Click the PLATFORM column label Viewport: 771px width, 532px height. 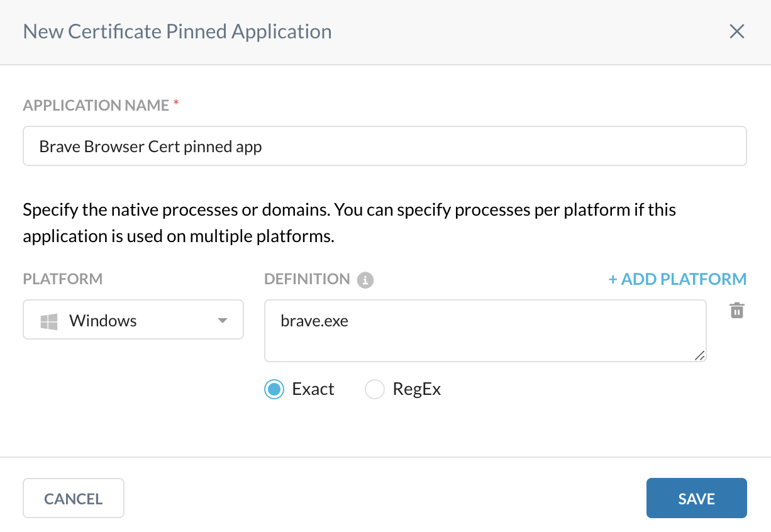pos(63,279)
